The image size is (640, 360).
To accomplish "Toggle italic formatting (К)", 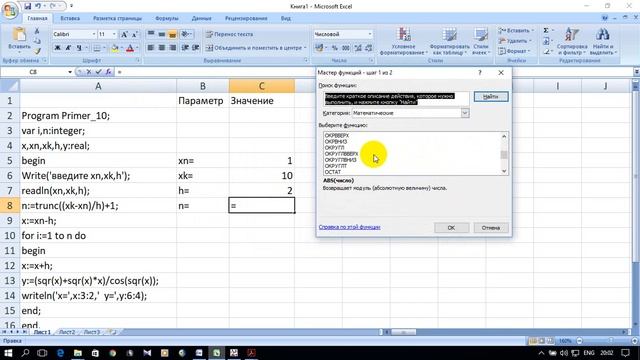I will click(68, 48).
